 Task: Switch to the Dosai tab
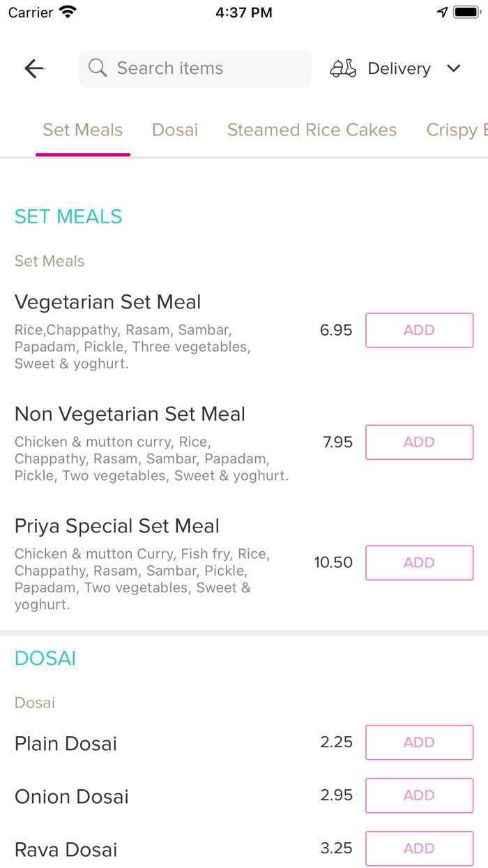[x=174, y=130]
